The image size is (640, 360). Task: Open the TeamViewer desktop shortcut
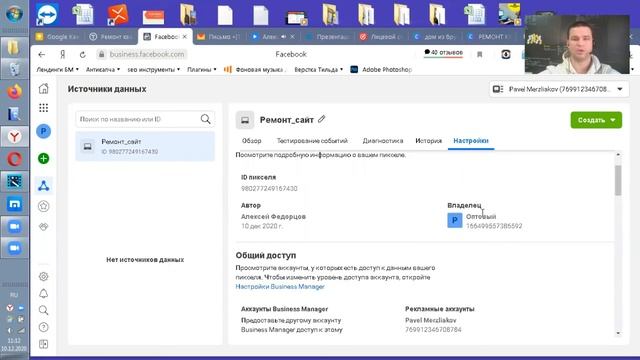click(47, 14)
